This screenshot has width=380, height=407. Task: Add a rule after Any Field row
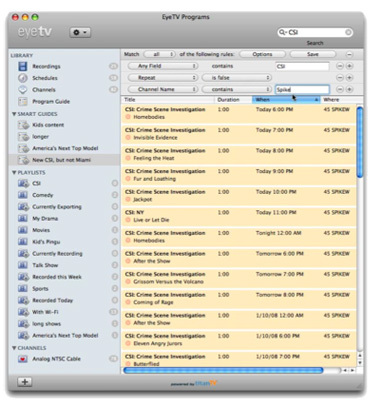coord(349,66)
